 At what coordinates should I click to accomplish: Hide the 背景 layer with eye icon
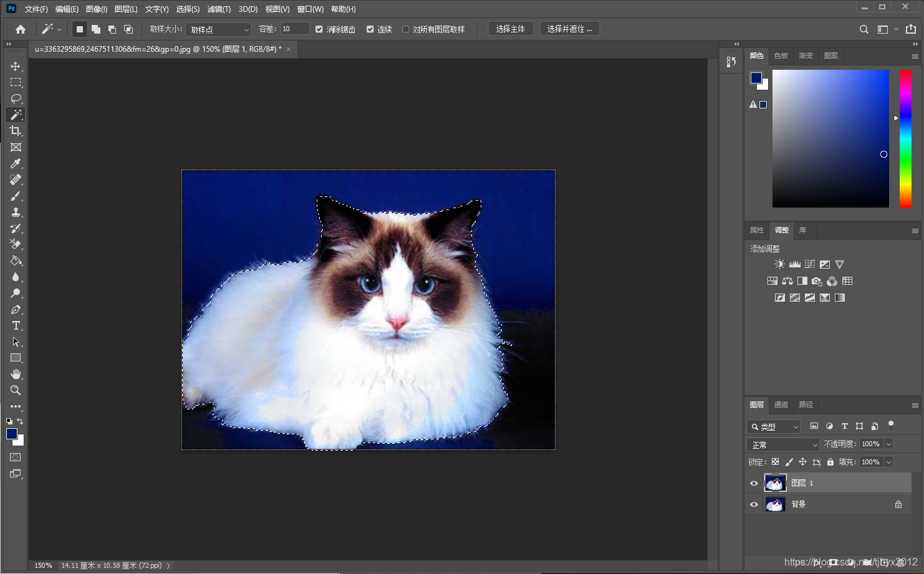[x=754, y=504]
